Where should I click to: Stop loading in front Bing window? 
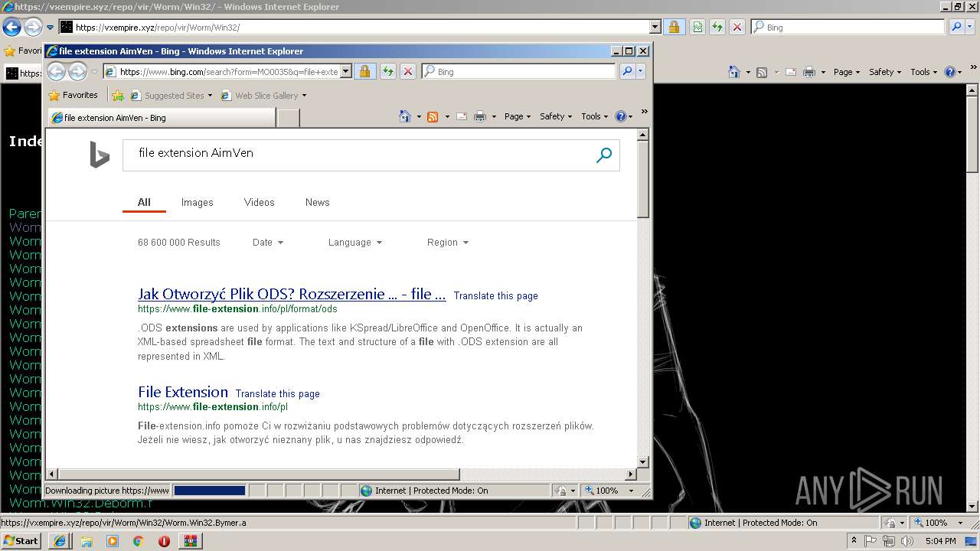tap(408, 71)
